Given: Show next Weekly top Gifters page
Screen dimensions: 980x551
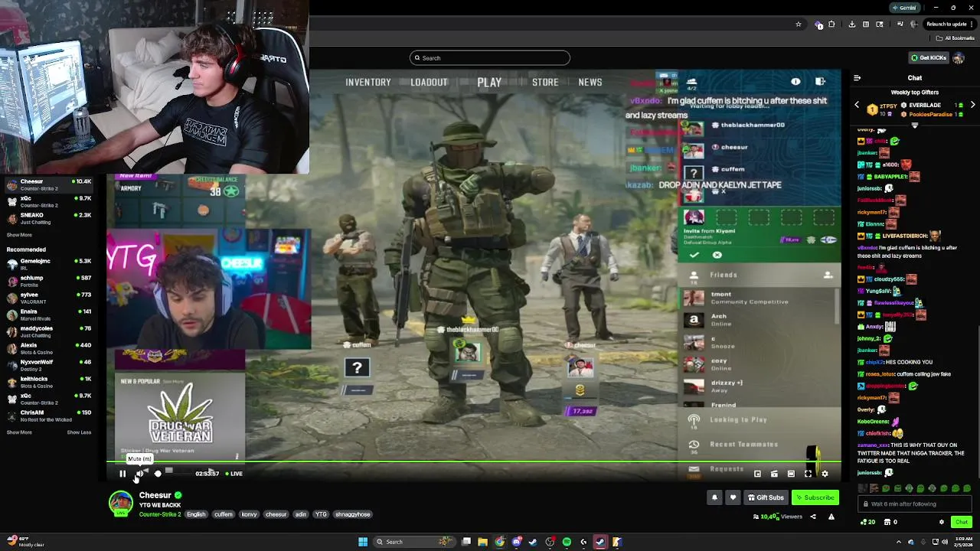Looking at the screenshot, I should (x=972, y=105).
